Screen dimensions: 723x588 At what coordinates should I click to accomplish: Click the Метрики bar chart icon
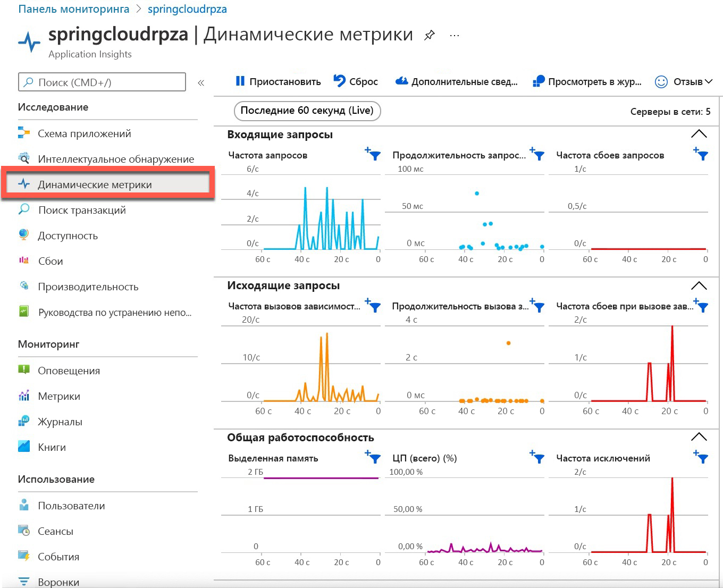tap(24, 396)
